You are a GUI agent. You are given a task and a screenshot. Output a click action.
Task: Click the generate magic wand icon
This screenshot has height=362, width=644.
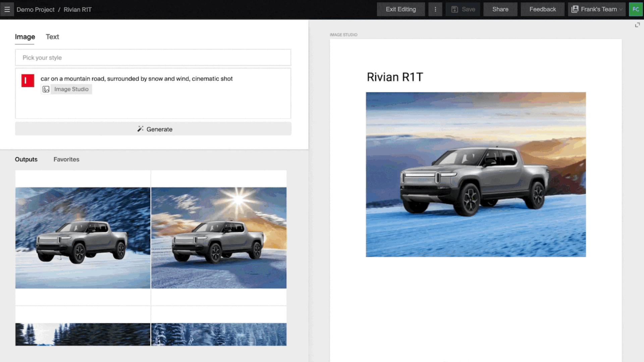click(140, 129)
